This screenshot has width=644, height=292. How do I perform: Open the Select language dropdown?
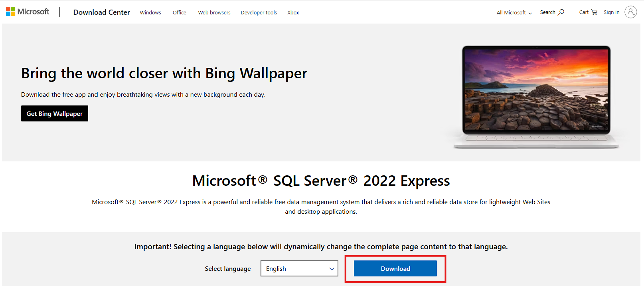pos(299,268)
